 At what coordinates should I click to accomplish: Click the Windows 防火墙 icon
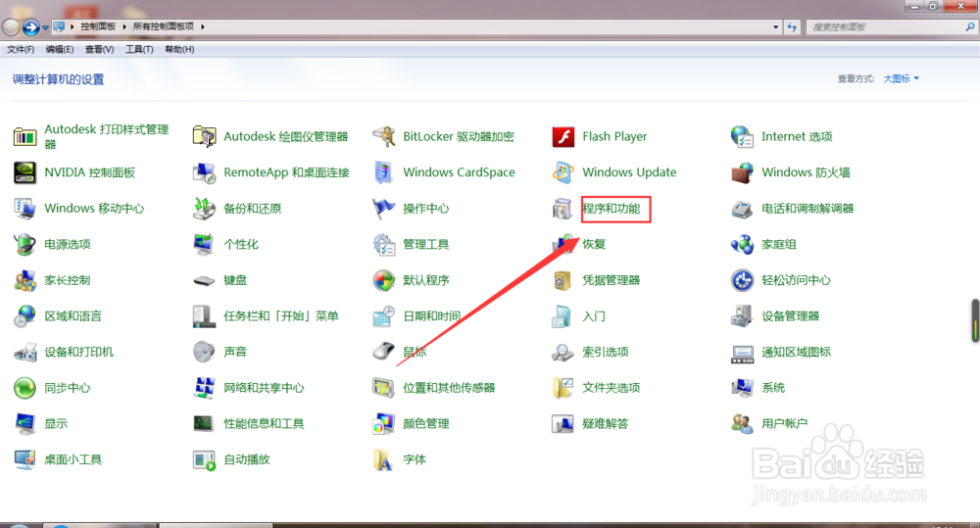tap(743, 172)
